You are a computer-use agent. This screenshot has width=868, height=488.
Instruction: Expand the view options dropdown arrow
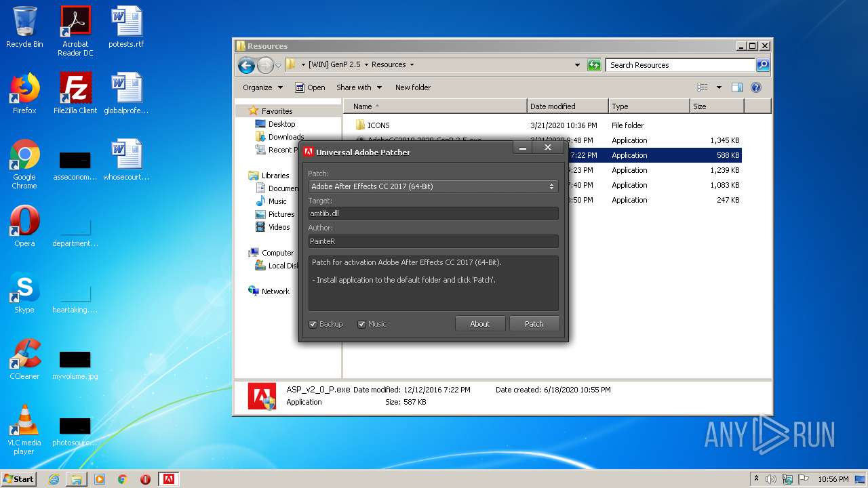(x=719, y=87)
